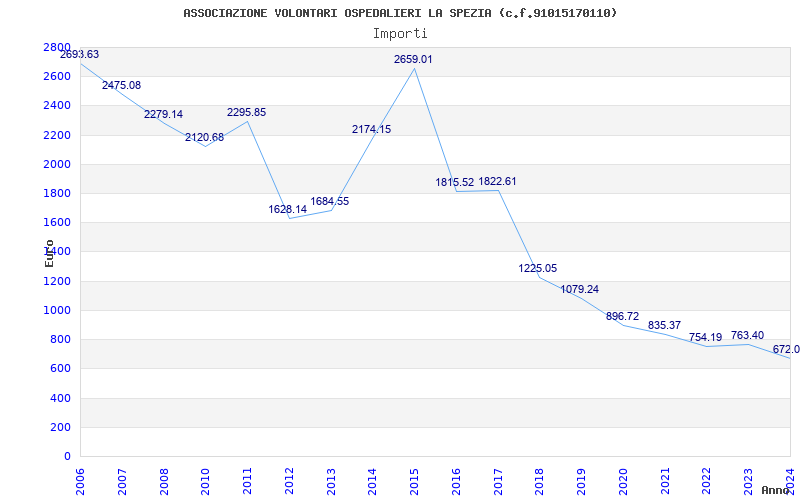Click the x-axis year 2022
The image size is (800, 500).
[x=707, y=482]
